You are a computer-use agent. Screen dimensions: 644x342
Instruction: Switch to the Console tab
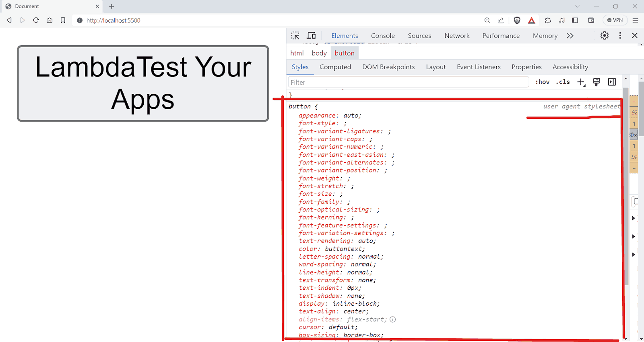point(382,35)
